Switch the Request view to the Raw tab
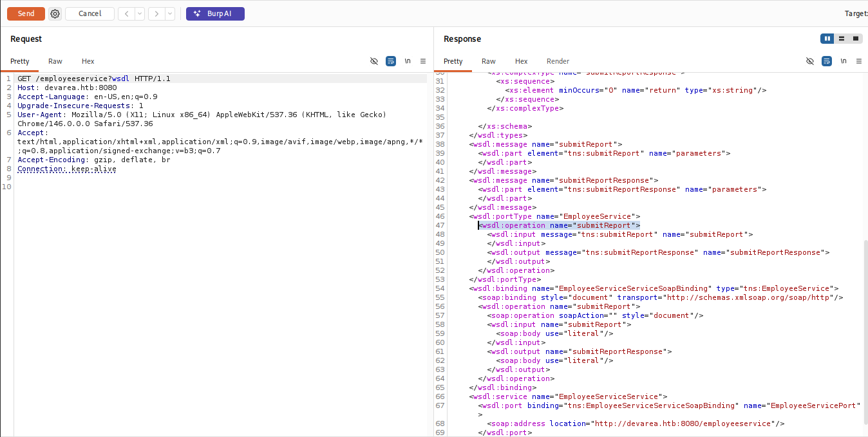This screenshot has height=437, width=868. pyautogui.click(x=55, y=61)
